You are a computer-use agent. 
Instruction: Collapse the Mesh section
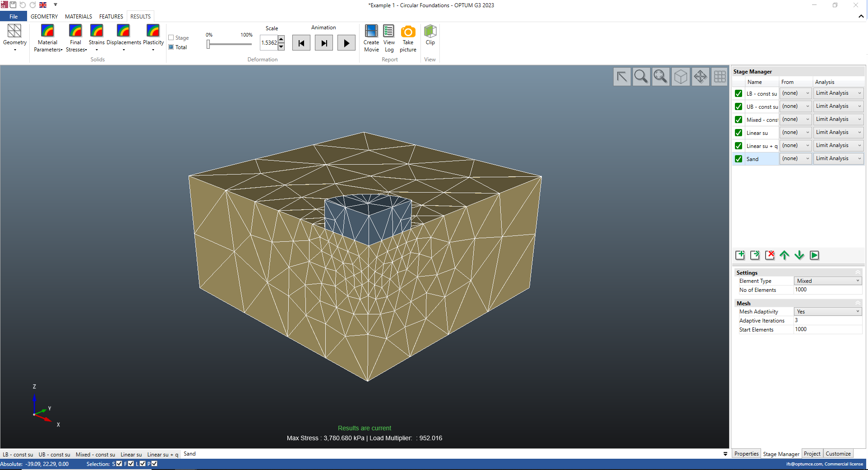click(x=858, y=304)
